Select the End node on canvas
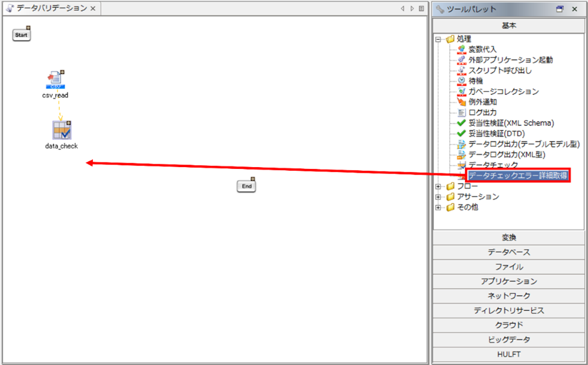 click(246, 186)
